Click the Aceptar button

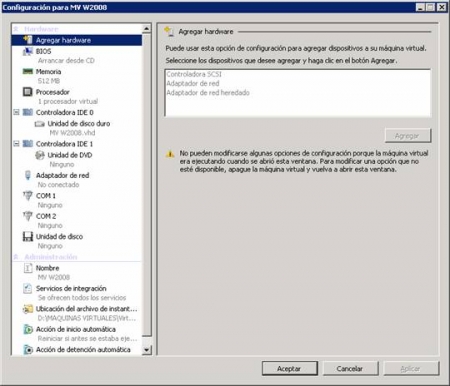coord(289,368)
